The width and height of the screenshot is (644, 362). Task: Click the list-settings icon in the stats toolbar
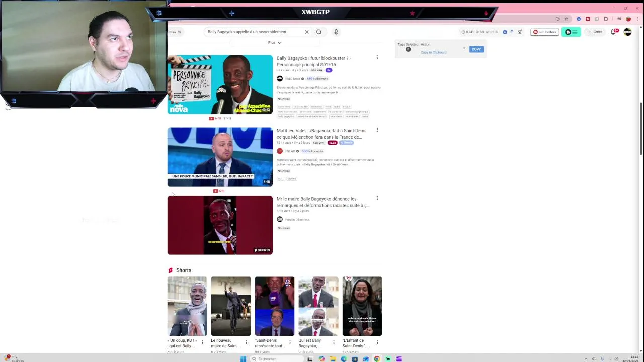click(511, 32)
